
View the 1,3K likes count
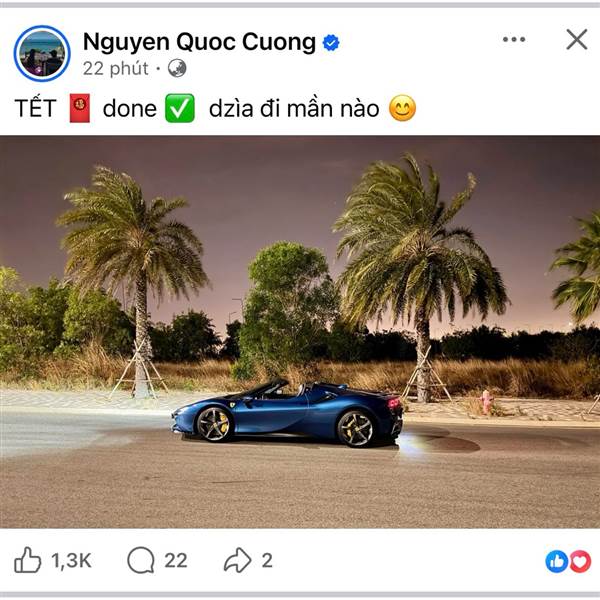point(72,561)
